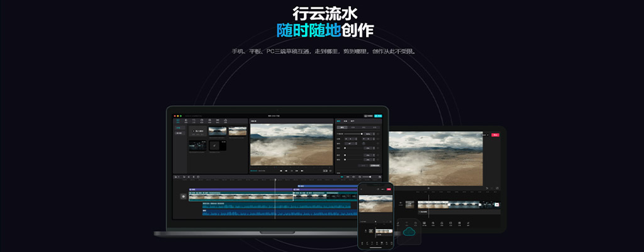
Task: Click the red Export button on tablet
Action: click(496, 135)
